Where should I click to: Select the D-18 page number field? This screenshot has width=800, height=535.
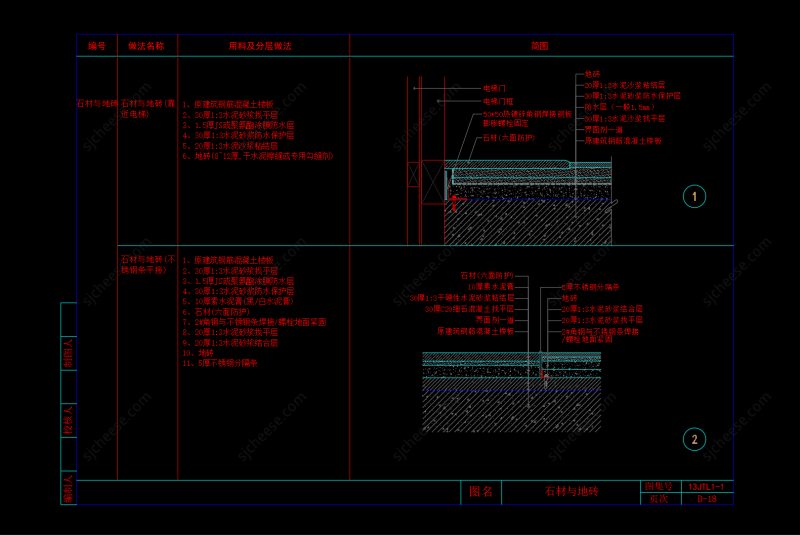coord(706,498)
